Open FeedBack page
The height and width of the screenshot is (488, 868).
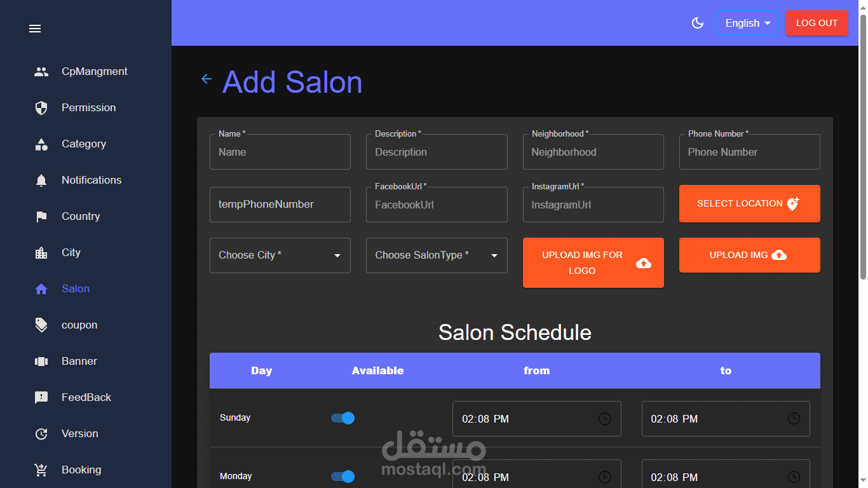click(86, 398)
